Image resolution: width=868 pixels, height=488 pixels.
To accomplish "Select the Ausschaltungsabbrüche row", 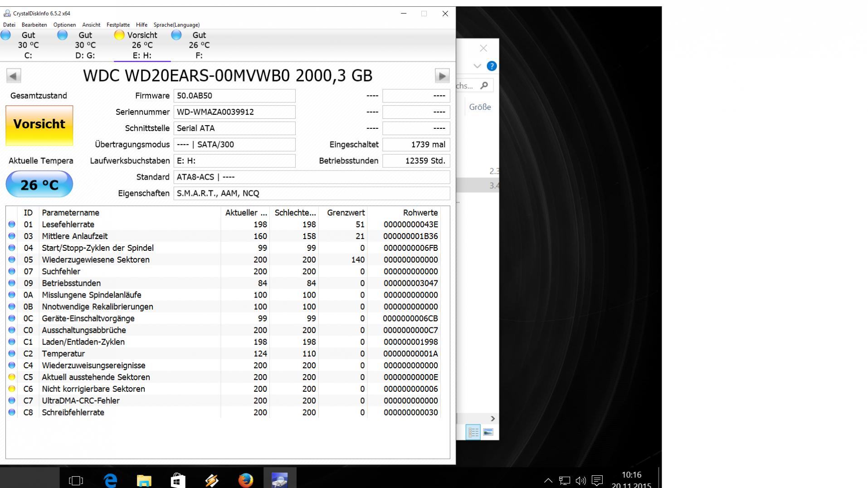I will click(x=223, y=330).
